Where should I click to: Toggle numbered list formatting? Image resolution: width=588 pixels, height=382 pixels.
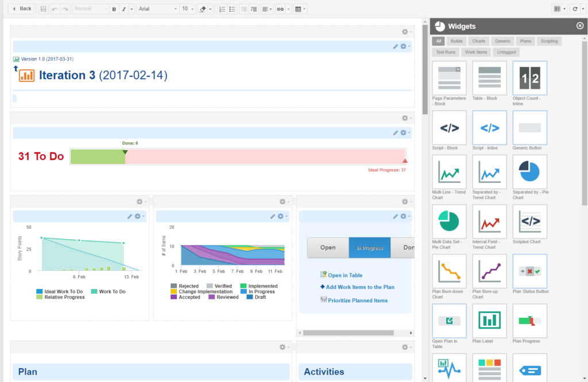pos(222,9)
